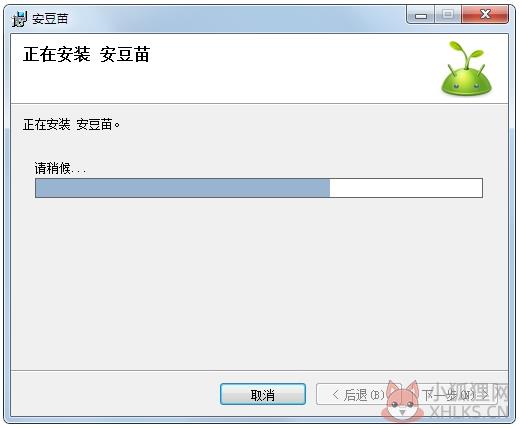Screen dimensions: 520x428
Task: Click the green bean sprout mascot logo
Action: click(x=466, y=69)
